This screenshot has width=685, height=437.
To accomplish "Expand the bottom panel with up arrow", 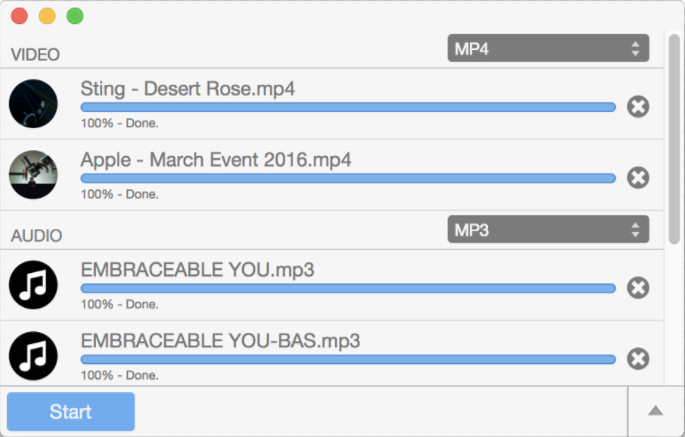I will coord(655,411).
